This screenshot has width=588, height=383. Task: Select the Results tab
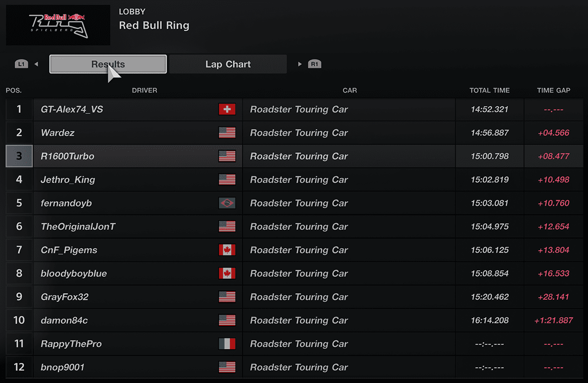[x=108, y=64]
